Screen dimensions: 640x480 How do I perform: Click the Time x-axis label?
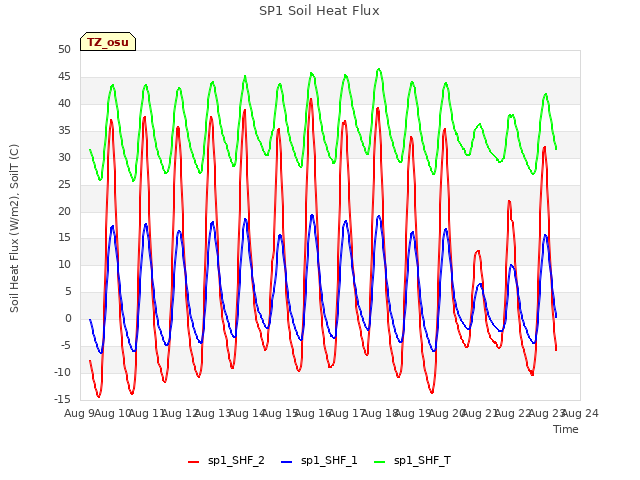point(566,429)
